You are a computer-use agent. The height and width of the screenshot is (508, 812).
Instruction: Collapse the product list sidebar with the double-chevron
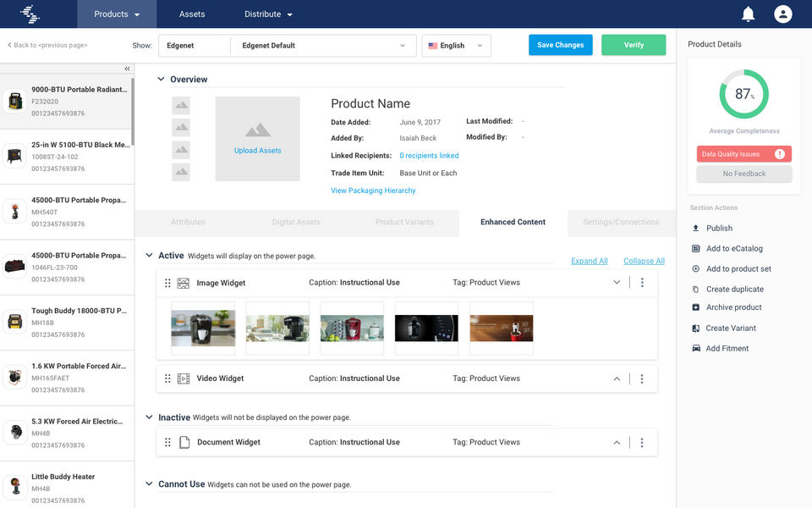click(x=127, y=69)
